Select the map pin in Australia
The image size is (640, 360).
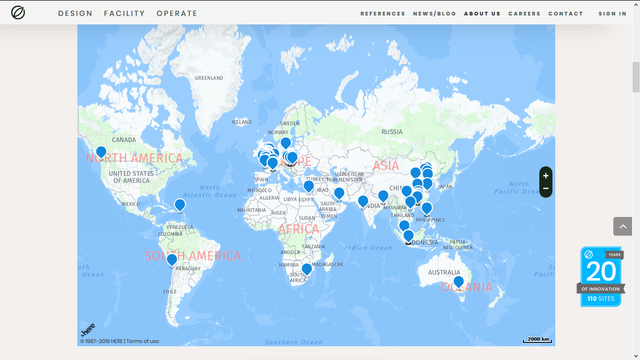tap(458, 282)
